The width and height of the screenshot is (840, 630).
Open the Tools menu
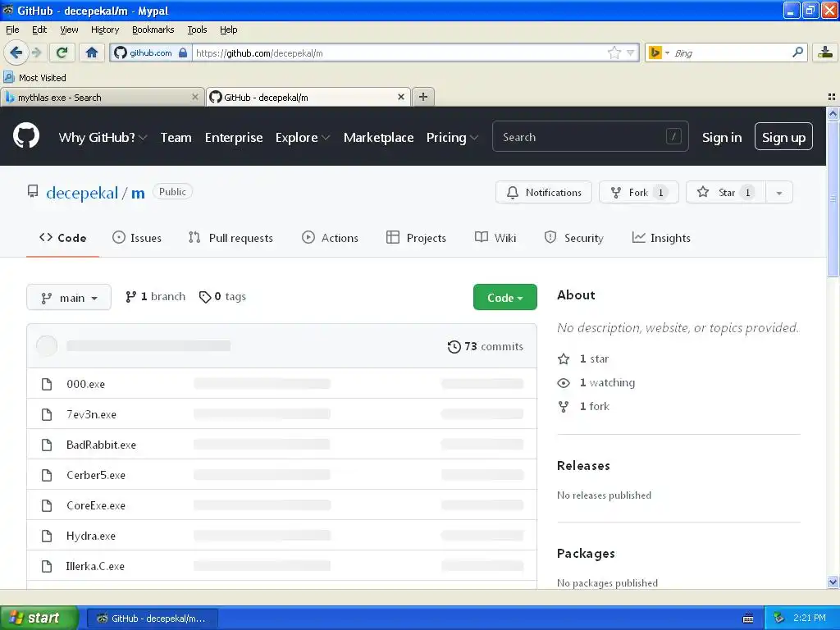pyautogui.click(x=197, y=30)
